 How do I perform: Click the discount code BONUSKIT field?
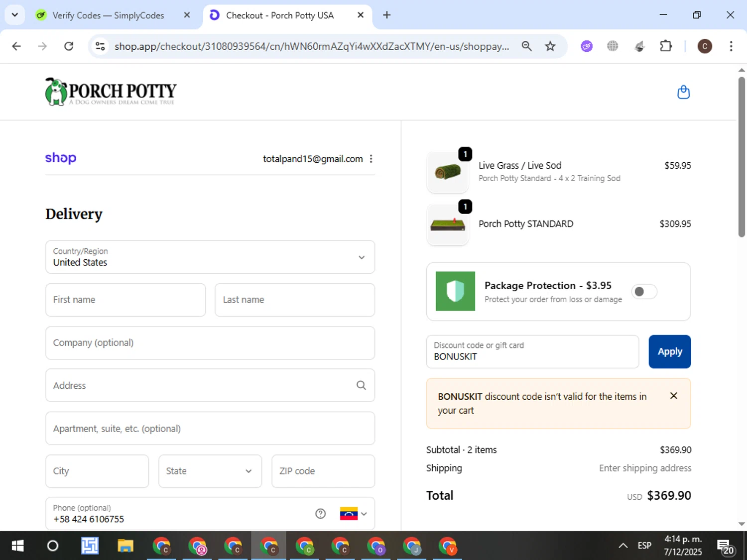pyautogui.click(x=532, y=351)
